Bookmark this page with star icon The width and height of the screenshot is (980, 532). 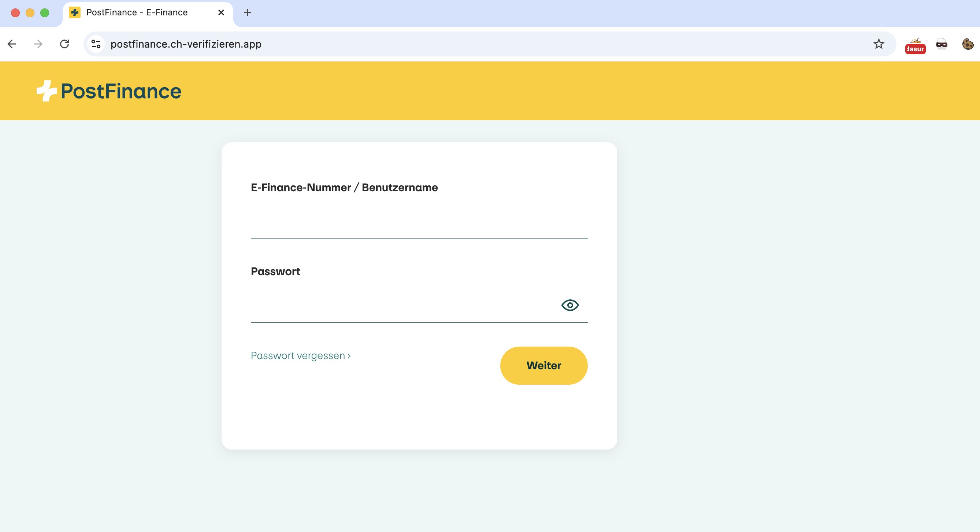coord(879,44)
